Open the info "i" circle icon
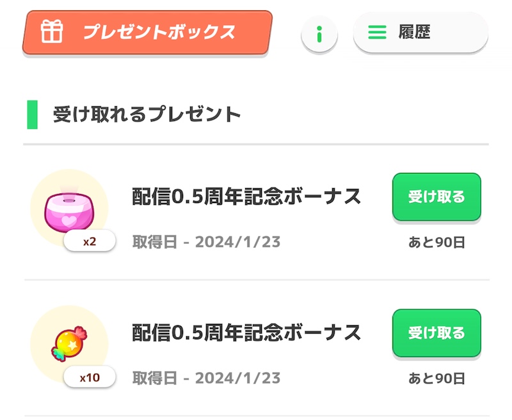512x420 pixels. click(318, 33)
